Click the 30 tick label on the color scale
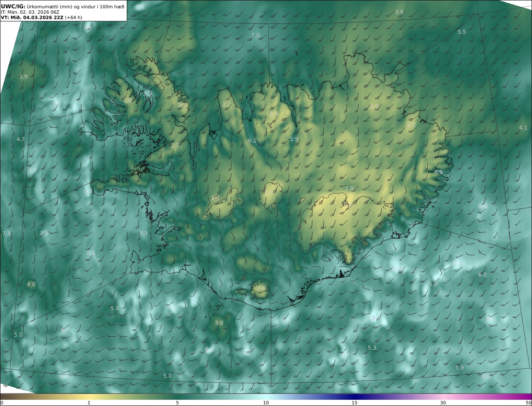Image resolution: width=532 pixels, height=406 pixels. click(x=443, y=403)
